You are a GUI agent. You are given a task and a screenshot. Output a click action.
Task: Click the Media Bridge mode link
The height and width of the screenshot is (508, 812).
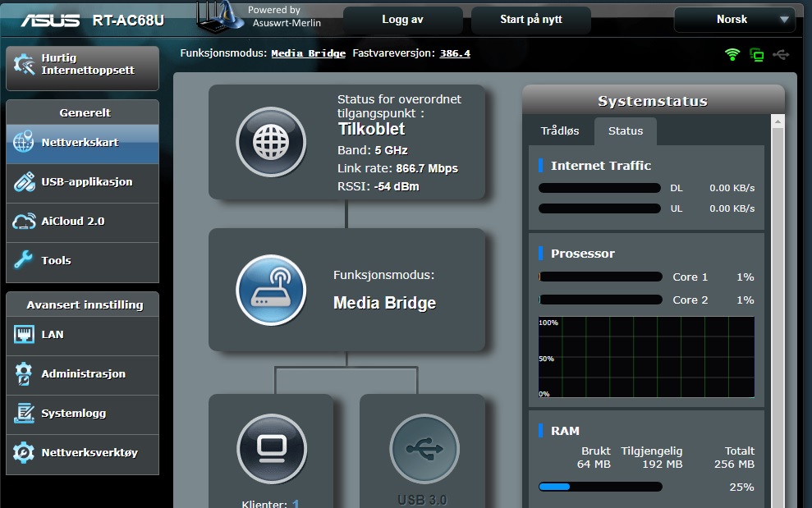(308, 53)
